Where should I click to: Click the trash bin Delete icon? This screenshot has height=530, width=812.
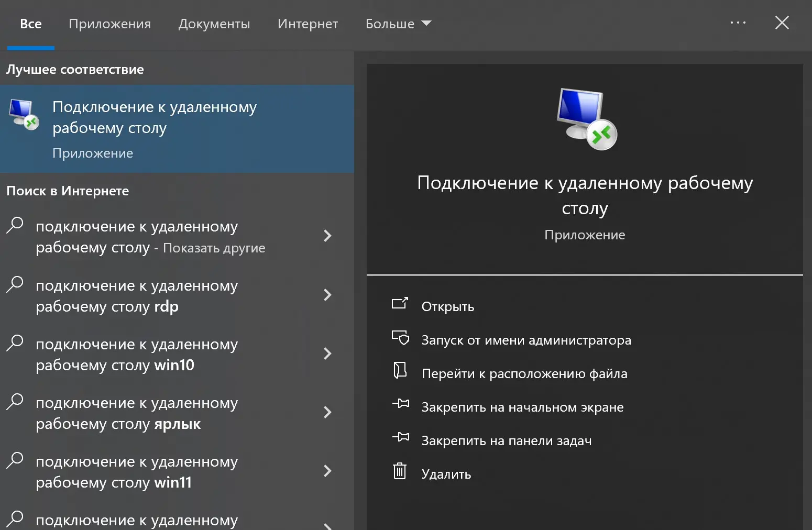tap(400, 471)
